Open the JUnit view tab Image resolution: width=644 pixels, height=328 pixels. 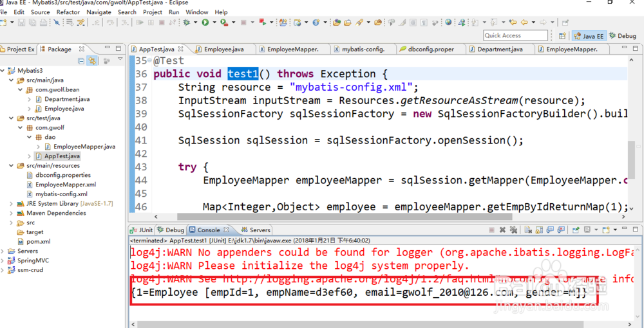[141, 230]
